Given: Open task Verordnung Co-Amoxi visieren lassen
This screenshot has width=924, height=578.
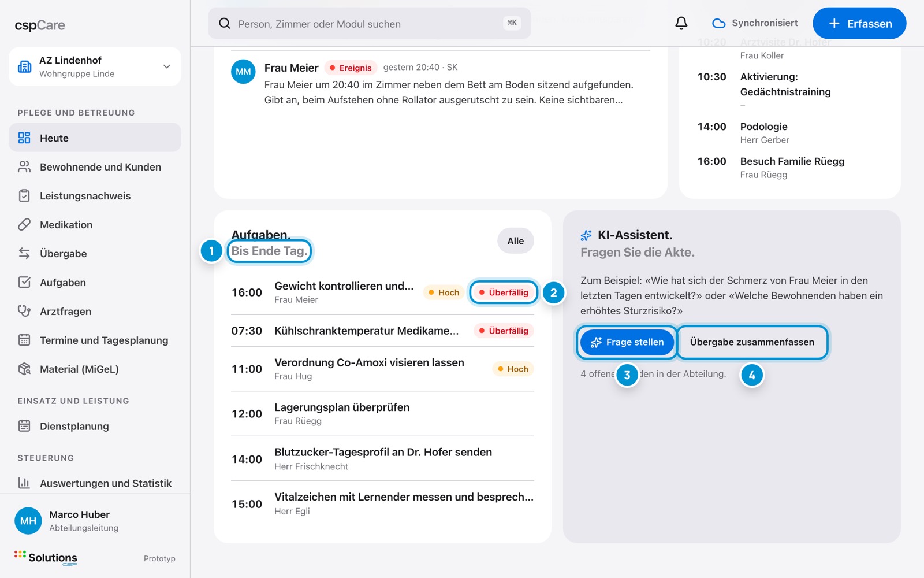Looking at the screenshot, I should point(382,369).
